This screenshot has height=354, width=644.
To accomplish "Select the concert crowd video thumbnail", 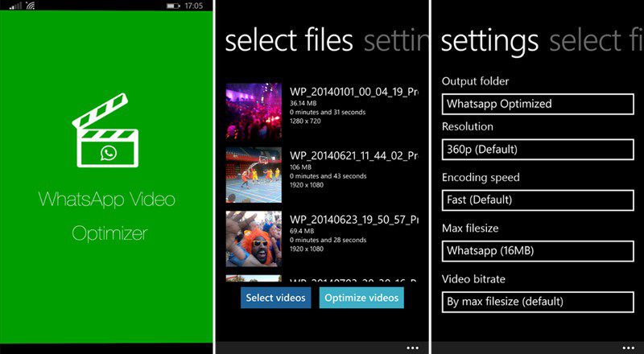I will click(254, 112).
